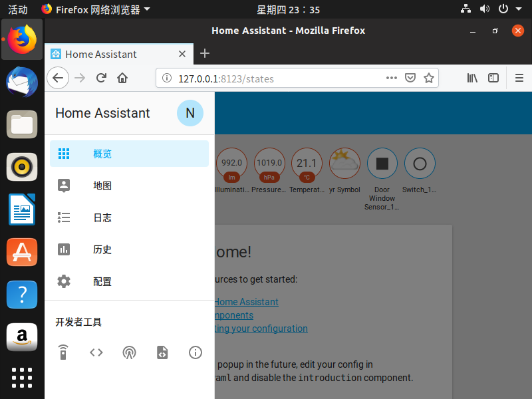Open the Templates developer tool file icon
Viewport: 532px width, 399px height.
pyautogui.click(x=162, y=352)
